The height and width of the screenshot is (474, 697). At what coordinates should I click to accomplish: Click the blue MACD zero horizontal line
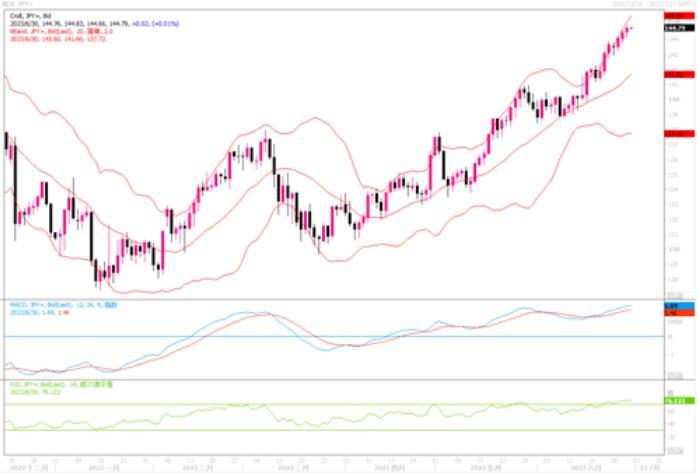300,336
